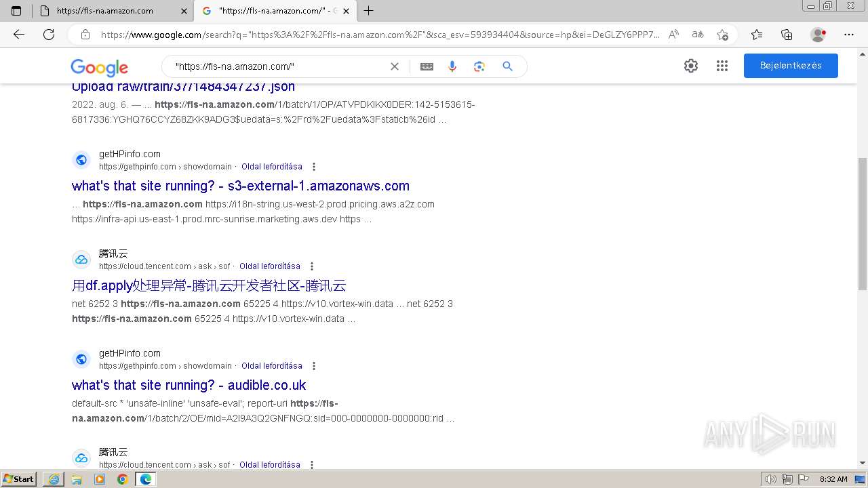868x488 pixels.
Task: Click the scrollbar down arrow
Action: click(863, 464)
